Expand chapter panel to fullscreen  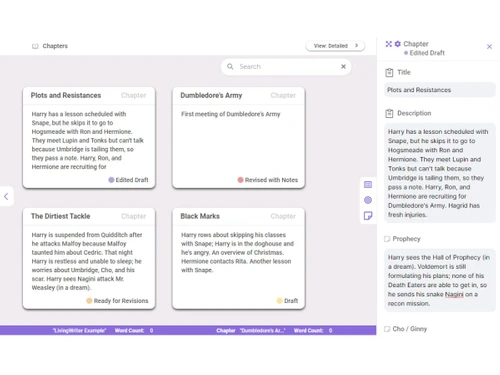pyautogui.click(x=389, y=44)
